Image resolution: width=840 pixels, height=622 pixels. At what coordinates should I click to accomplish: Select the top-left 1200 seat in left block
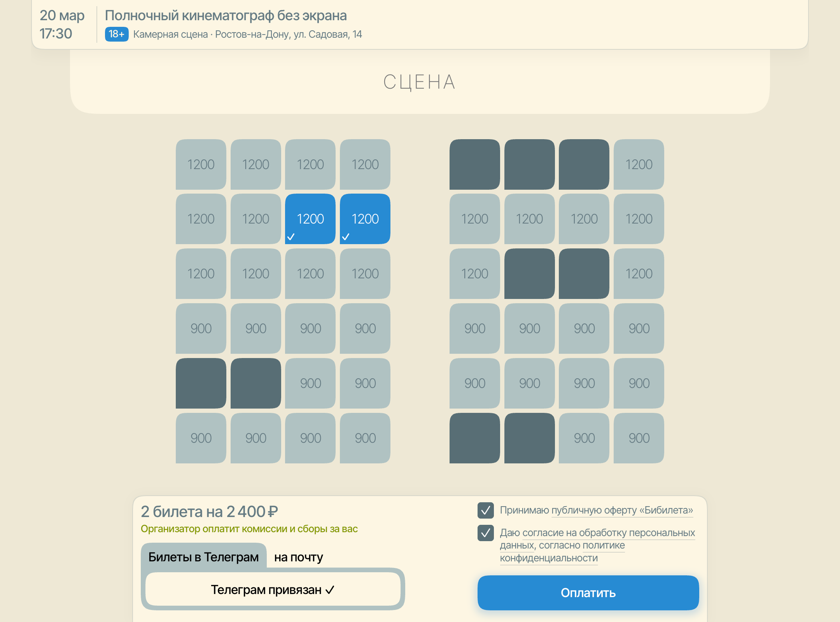(201, 164)
